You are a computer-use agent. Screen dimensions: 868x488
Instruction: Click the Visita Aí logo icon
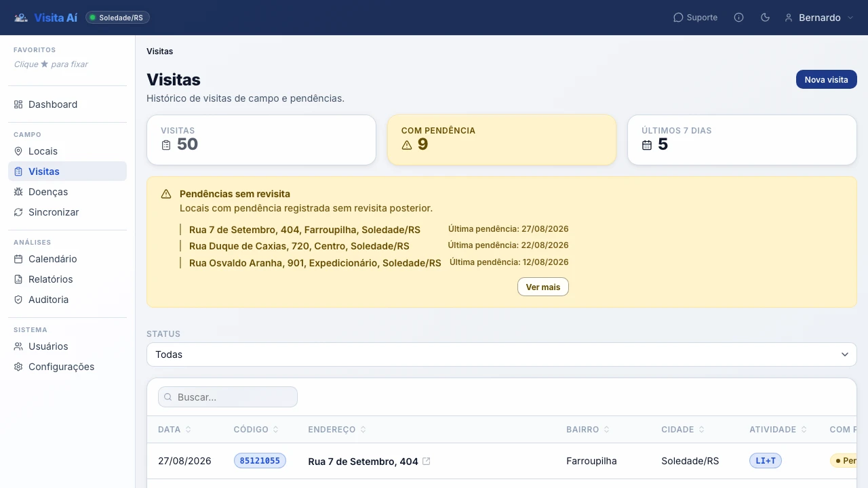21,18
